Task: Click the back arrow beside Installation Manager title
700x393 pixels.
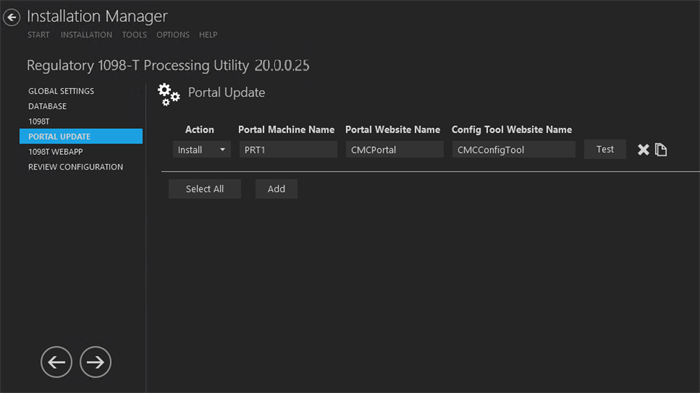Action: [12, 17]
